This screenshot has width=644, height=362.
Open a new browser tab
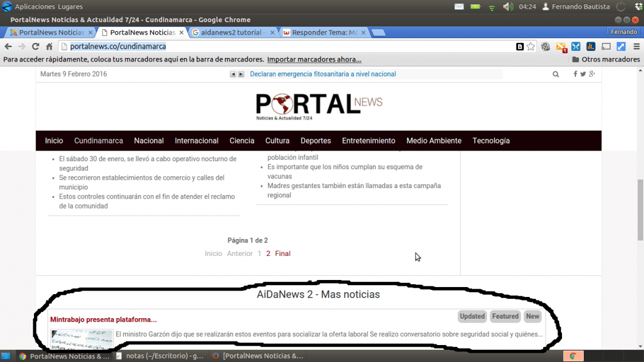[x=378, y=32]
